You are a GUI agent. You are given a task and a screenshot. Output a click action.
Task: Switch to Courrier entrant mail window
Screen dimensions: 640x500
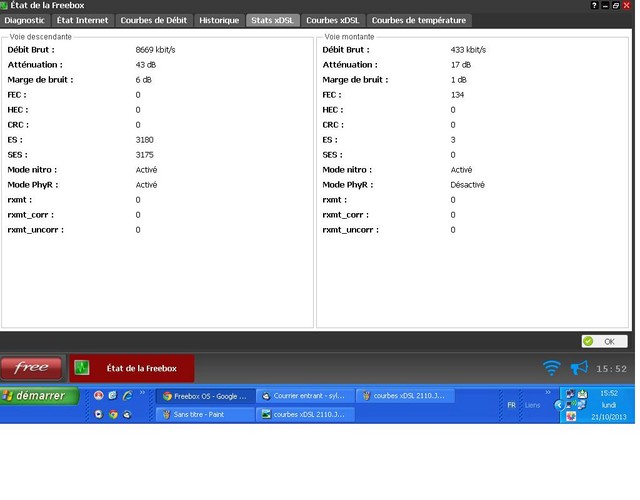pos(305,396)
